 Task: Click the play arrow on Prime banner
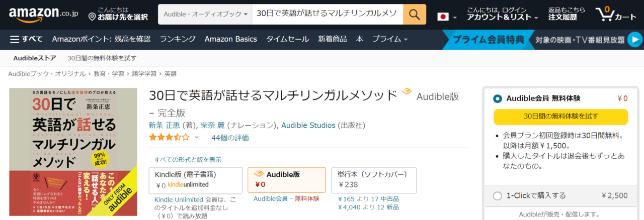click(635, 39)
